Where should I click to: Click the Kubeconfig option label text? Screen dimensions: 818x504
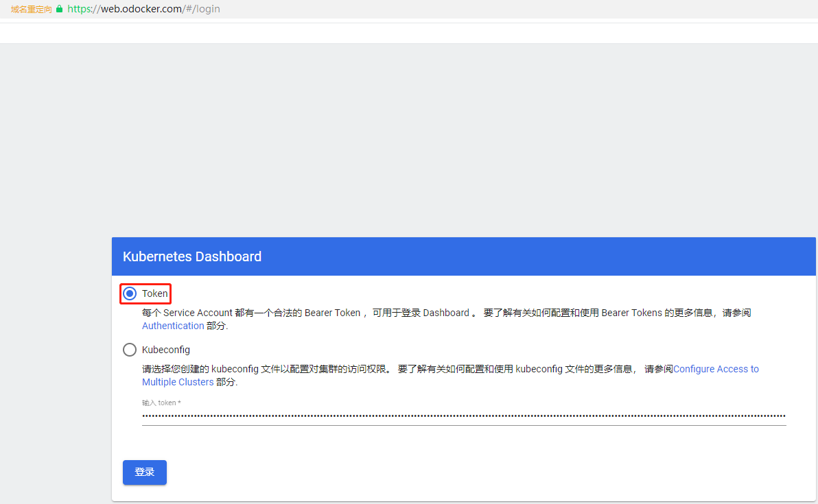[x=166, y=350]
